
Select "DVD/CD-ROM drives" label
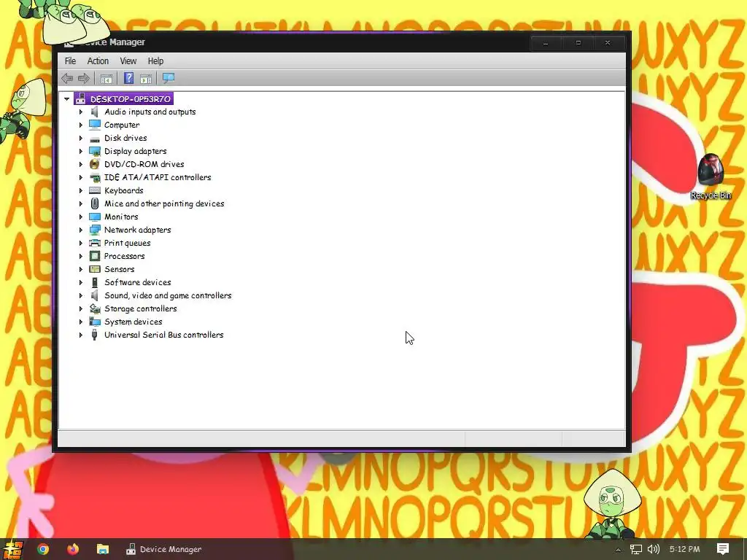point(144,164)
